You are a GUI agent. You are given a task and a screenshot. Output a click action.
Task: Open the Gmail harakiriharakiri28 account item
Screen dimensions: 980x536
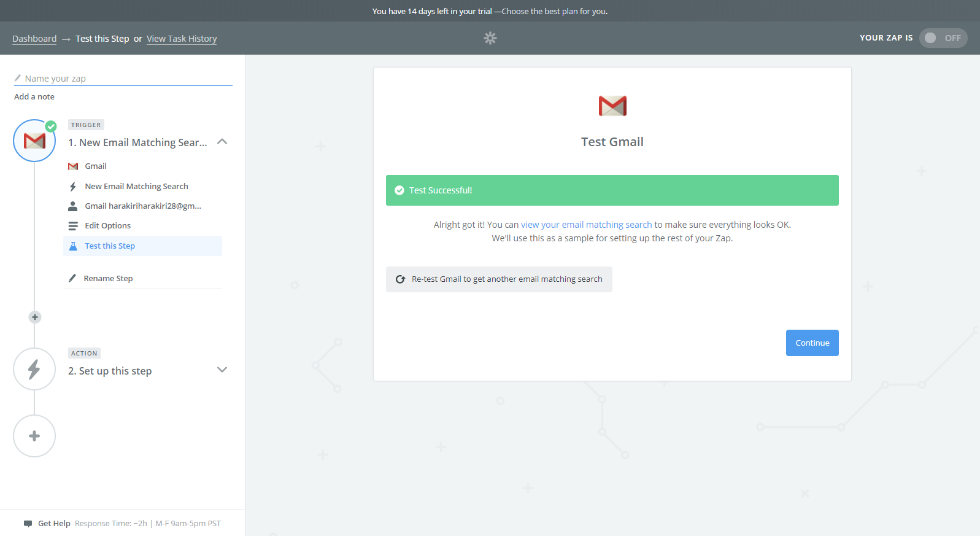143,206
